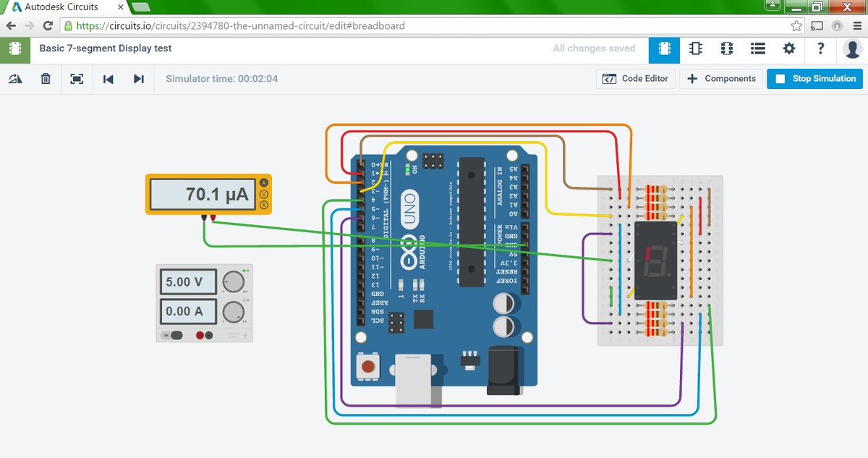Image resolution: width=868 pixels, height=458 pixels.
Task: Open the Chrome menu
Action: coord(856,25)
